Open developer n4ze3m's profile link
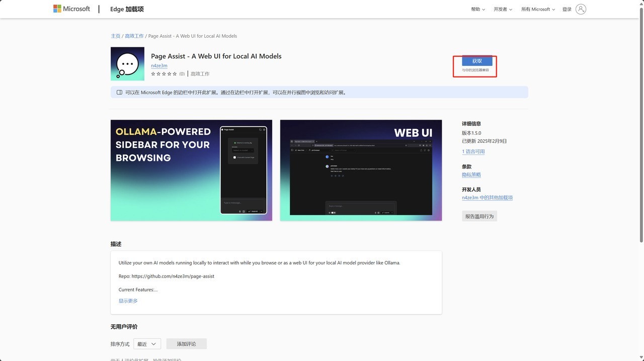The width and height of the screenshot is (644, 361). point(159,66)
